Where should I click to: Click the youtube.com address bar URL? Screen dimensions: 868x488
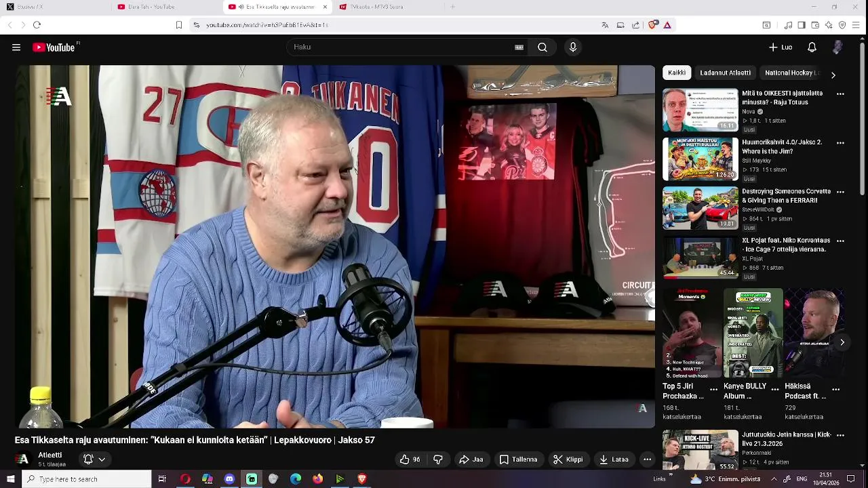point(267,25)
